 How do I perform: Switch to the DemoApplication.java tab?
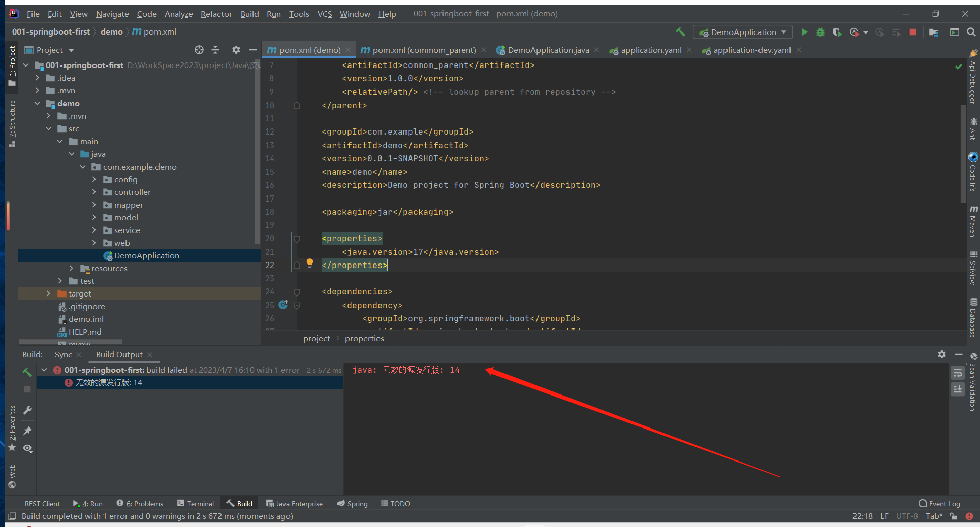point(548,50)
